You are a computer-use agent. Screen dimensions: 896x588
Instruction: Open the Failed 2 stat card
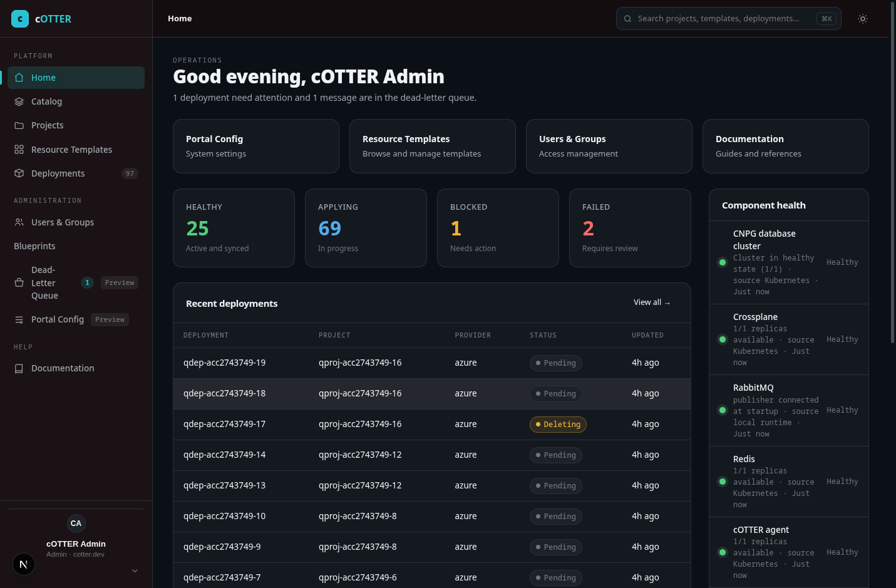coord(630,228)
